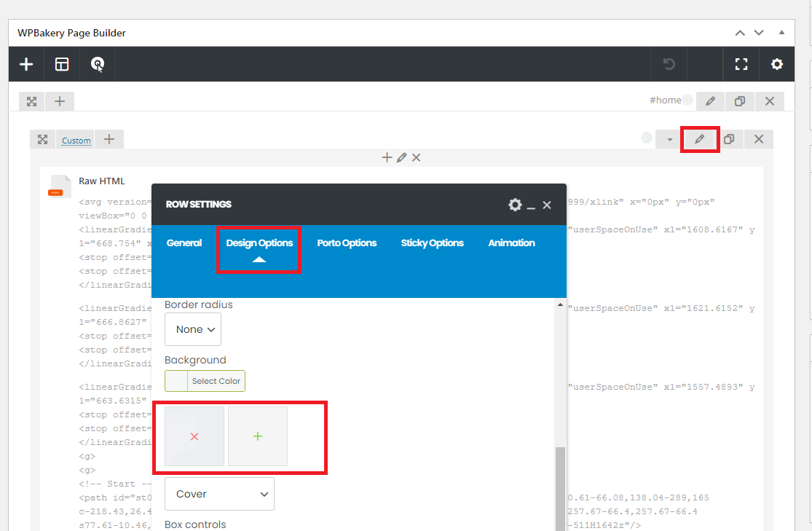
Task: Open Border radius None dropdown
Action: pos(193,329)
